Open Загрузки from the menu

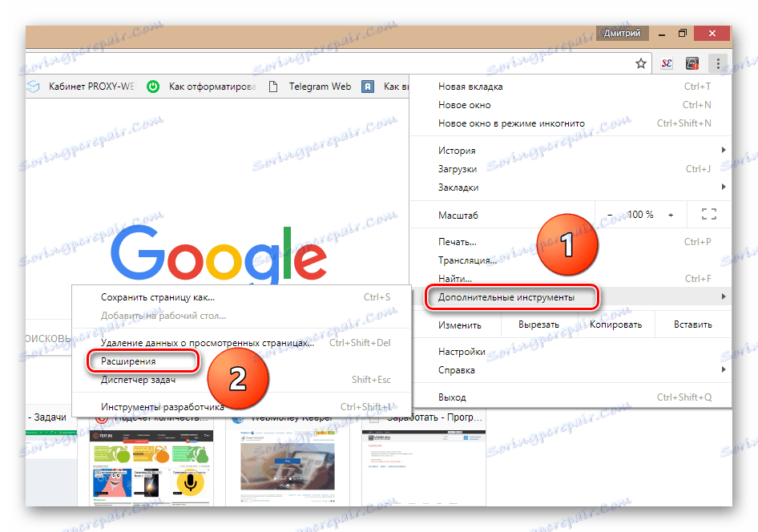click(571, 168)
